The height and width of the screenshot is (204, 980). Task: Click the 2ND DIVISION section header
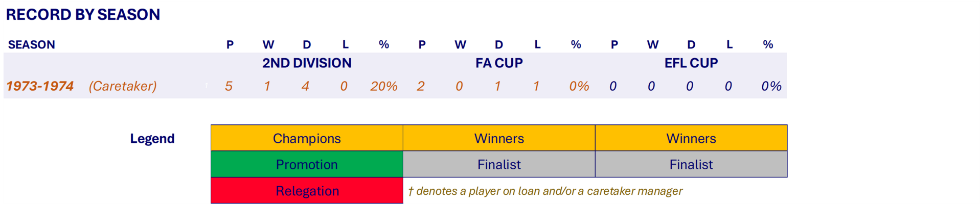coord(307,63)
